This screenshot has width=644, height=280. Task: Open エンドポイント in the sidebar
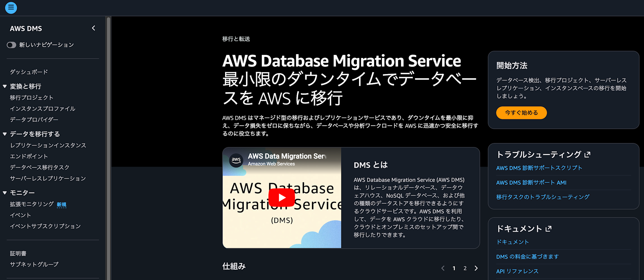(x=29, y=156)
